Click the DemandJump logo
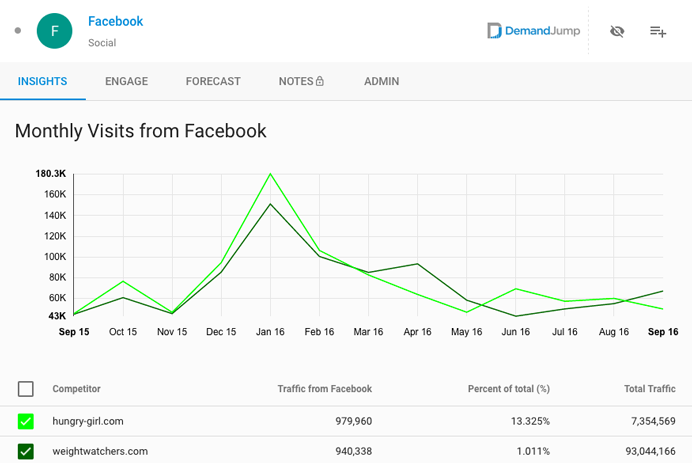692x463 pixels. [534, 30]
